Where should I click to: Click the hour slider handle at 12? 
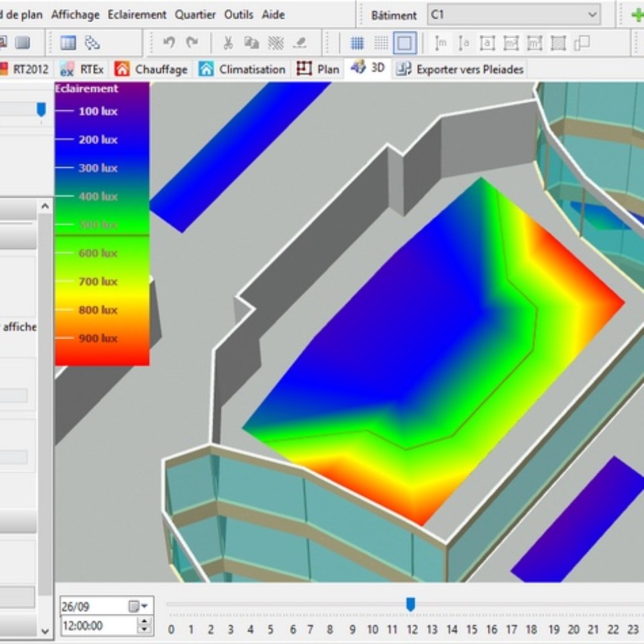pos(411,604)
